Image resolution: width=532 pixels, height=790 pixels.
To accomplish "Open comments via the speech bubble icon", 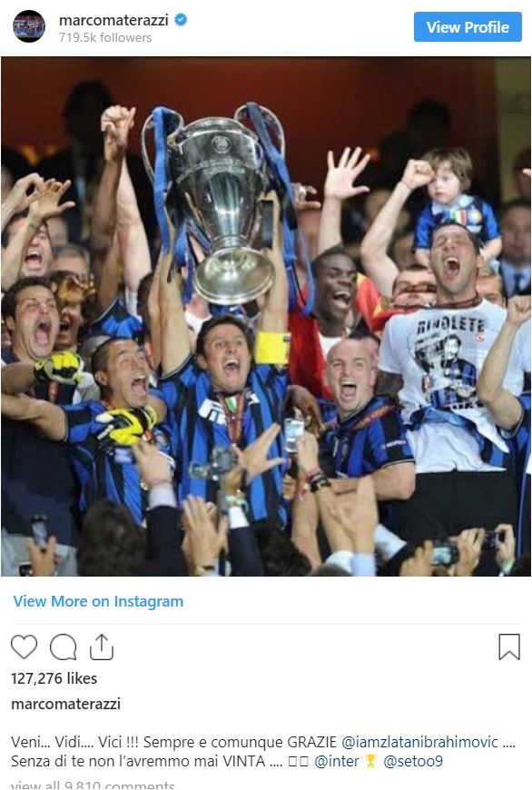I will pos(63,647).
